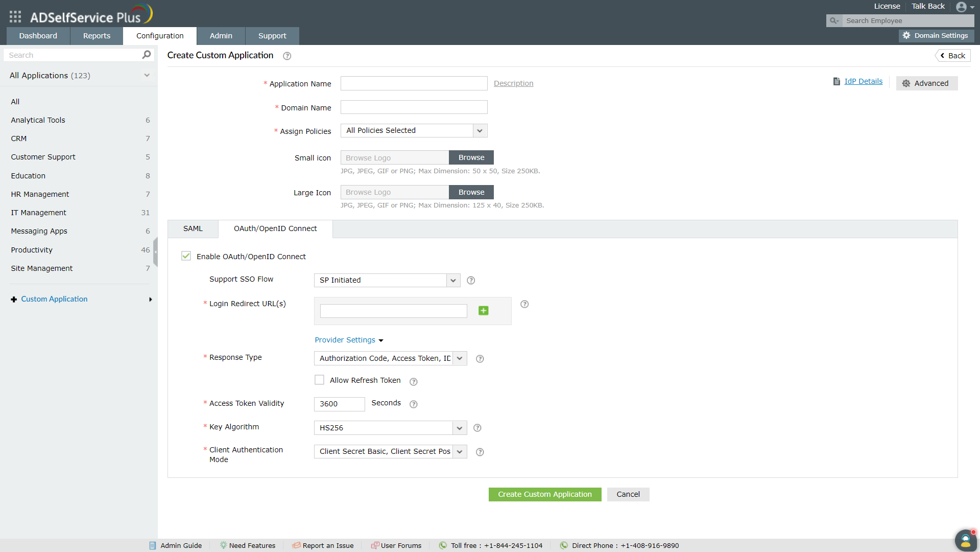This screenshot has width=980, height=552.
Task: Click the plus icon beside Custom Application
Action: (14, 300)
